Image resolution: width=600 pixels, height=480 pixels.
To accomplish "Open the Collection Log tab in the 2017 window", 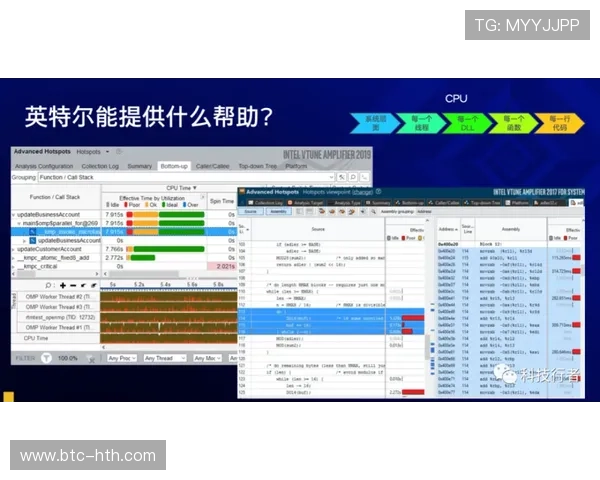I will tap(265, 202).
